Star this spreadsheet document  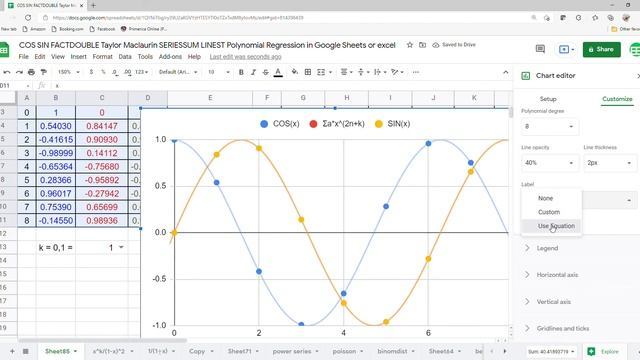[410, 45]
